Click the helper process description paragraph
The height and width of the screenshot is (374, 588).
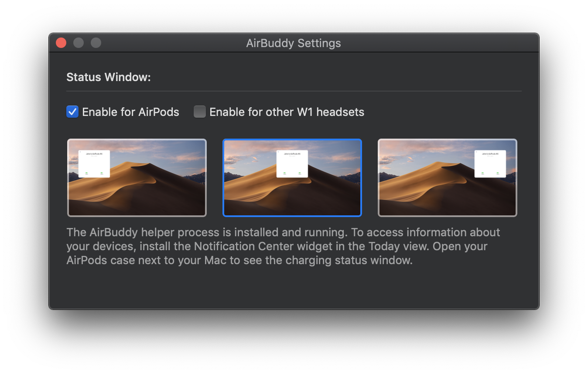[x=284, y=246]
